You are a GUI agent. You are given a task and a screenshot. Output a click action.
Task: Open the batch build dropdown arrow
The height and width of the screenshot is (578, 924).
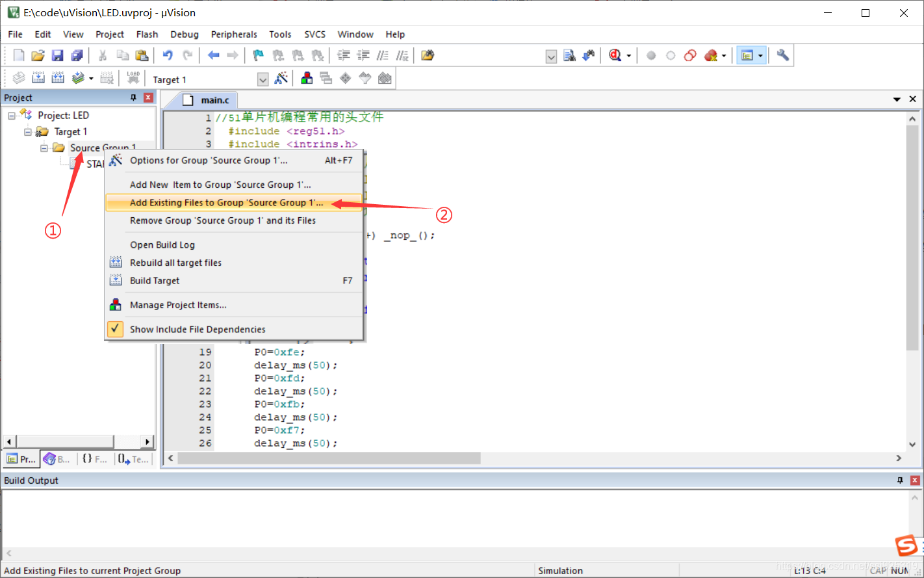pos(91,79)
